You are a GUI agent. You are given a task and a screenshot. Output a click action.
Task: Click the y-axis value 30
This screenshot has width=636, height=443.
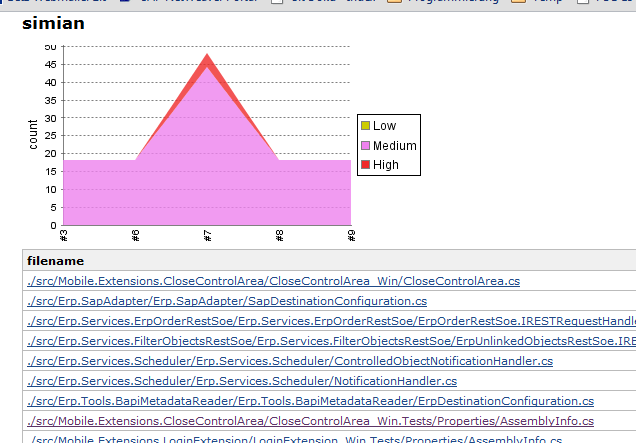51,118
